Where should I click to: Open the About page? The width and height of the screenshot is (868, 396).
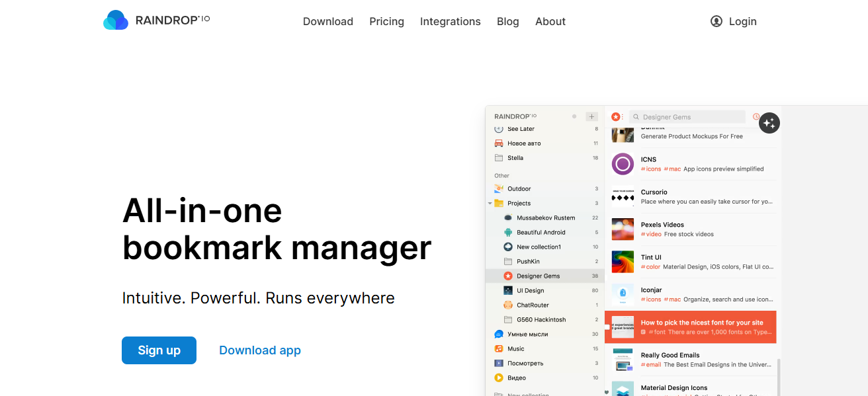[550, 21]
